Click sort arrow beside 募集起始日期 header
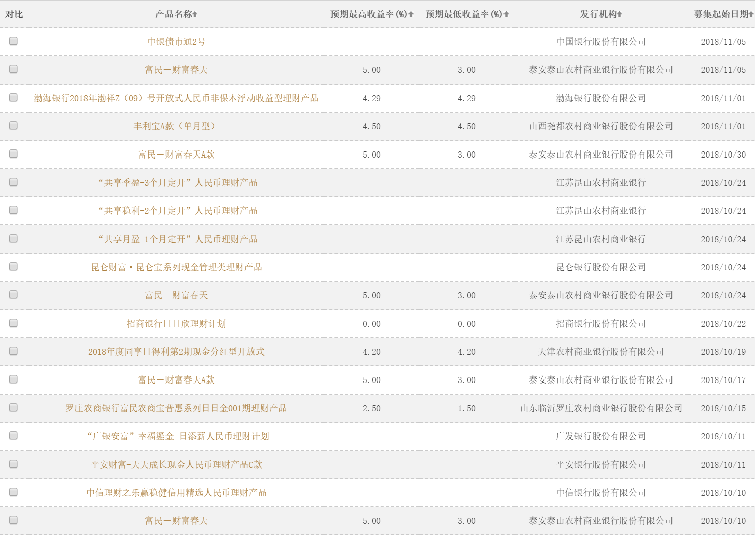 pos(751,15)
